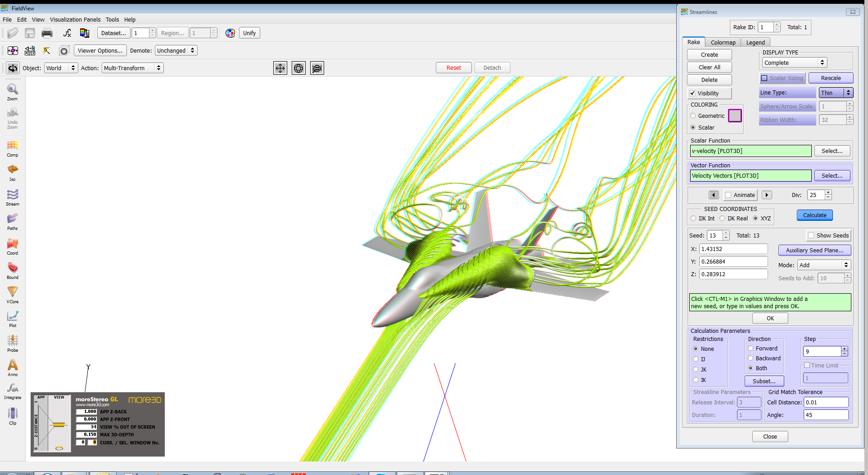The image size is (868, 475).
Task: Open the Integrate tool
Action: [13, 391]
